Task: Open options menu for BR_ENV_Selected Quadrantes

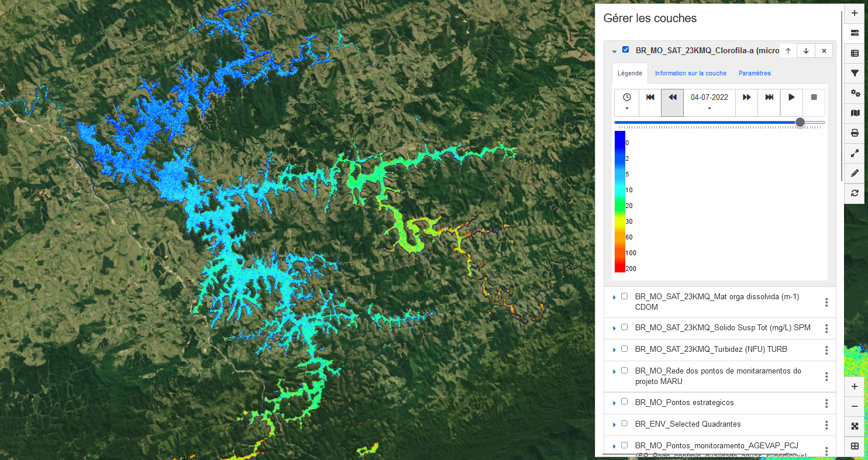Action: point(826,424)
